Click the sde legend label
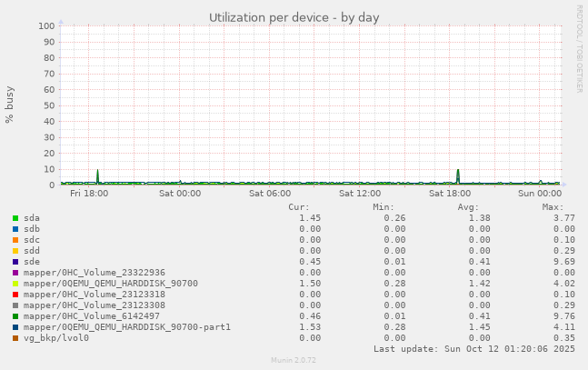588x370 pixels. point(32,262)
